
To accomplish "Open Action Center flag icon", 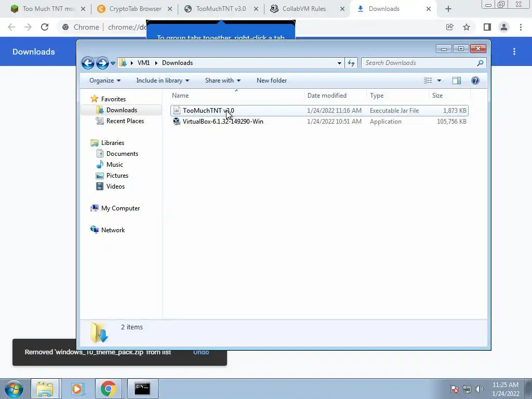I will (x=455, y=389).
